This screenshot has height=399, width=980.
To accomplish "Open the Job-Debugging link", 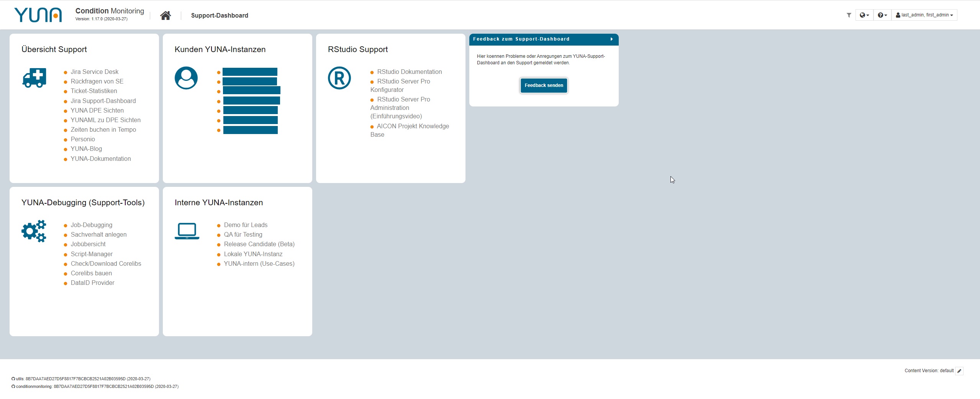I will point(92,225).
